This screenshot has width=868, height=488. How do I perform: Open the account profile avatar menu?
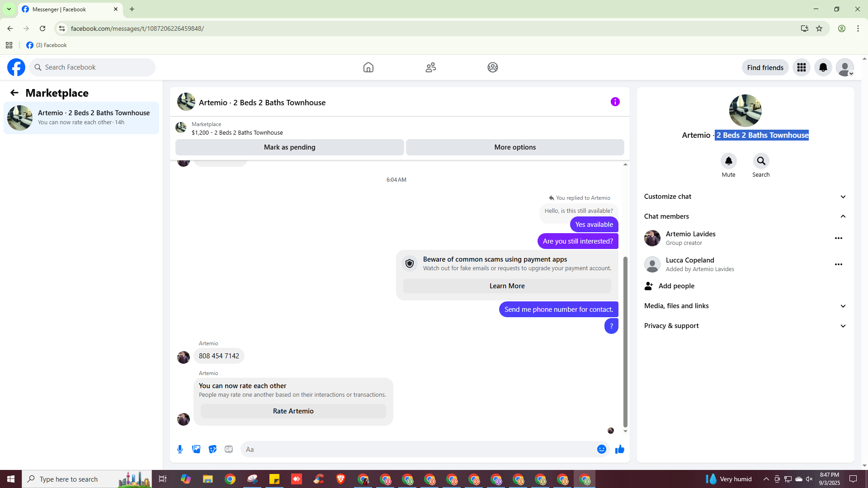[x=845, y=67]
